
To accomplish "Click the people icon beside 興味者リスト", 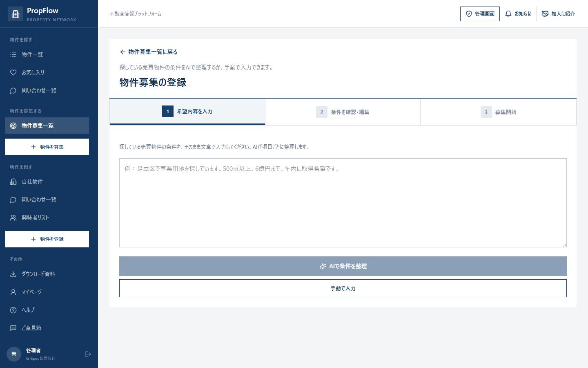I will tap(13, 218).
